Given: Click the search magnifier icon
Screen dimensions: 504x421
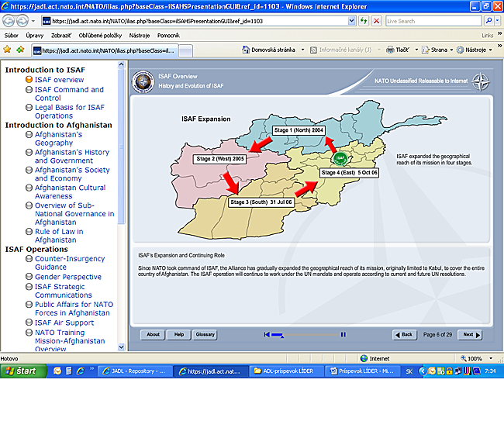Looking at the screenshot, I should point(489,21).
